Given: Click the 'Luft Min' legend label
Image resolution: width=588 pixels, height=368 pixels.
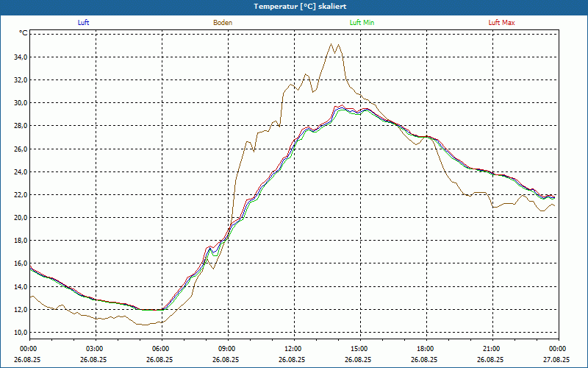Looking at the screenshot, I should (362, 23).
